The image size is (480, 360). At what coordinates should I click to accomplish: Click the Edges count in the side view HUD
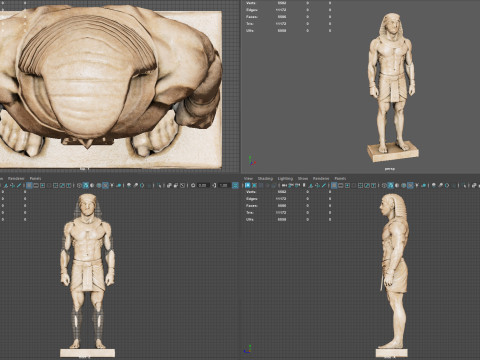coord(281,199)
